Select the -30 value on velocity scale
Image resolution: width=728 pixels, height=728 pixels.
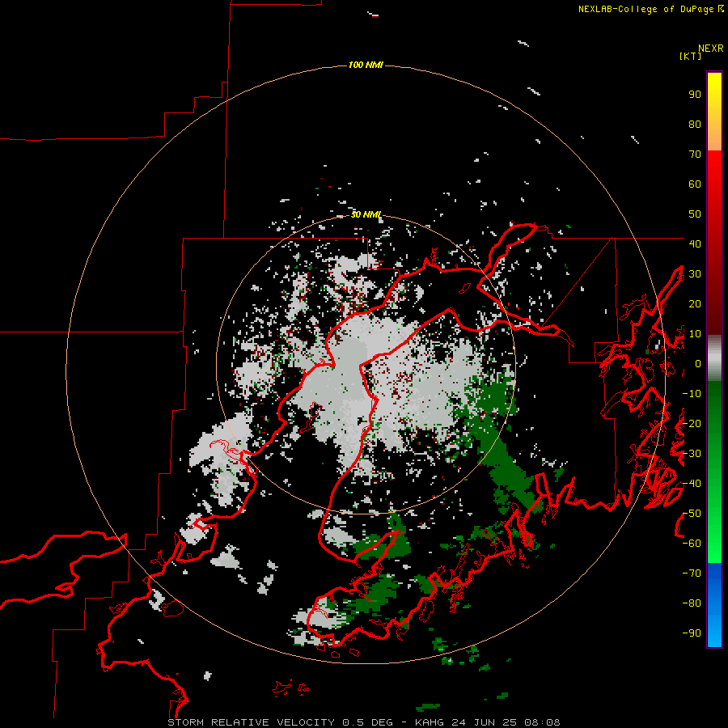(692, 454)
